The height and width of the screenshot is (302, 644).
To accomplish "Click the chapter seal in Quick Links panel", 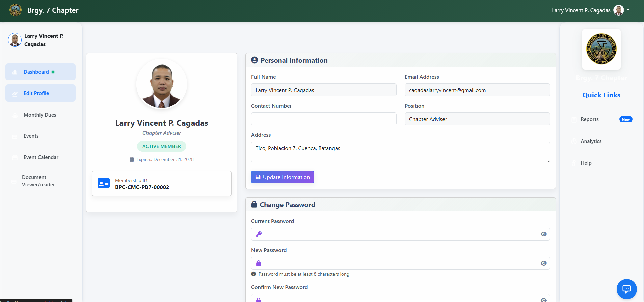I will (x=601, y=49).
